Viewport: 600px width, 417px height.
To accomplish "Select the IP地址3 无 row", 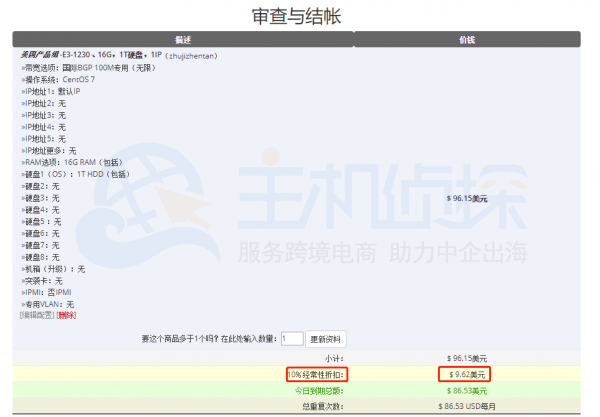I will click(44, 115).
